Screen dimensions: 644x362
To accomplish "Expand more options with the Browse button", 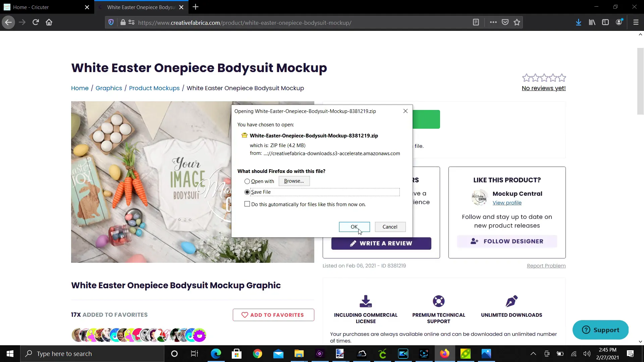I will (x=294, y=181).
